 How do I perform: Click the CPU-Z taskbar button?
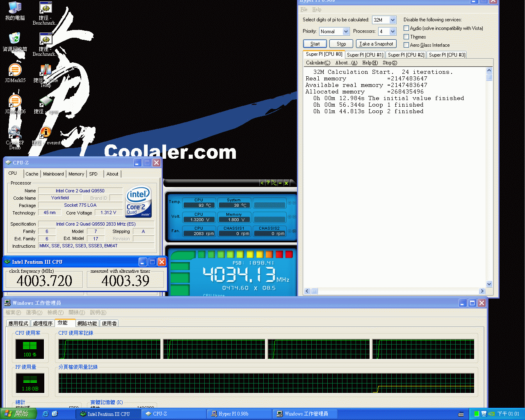(x=174, y=414)
